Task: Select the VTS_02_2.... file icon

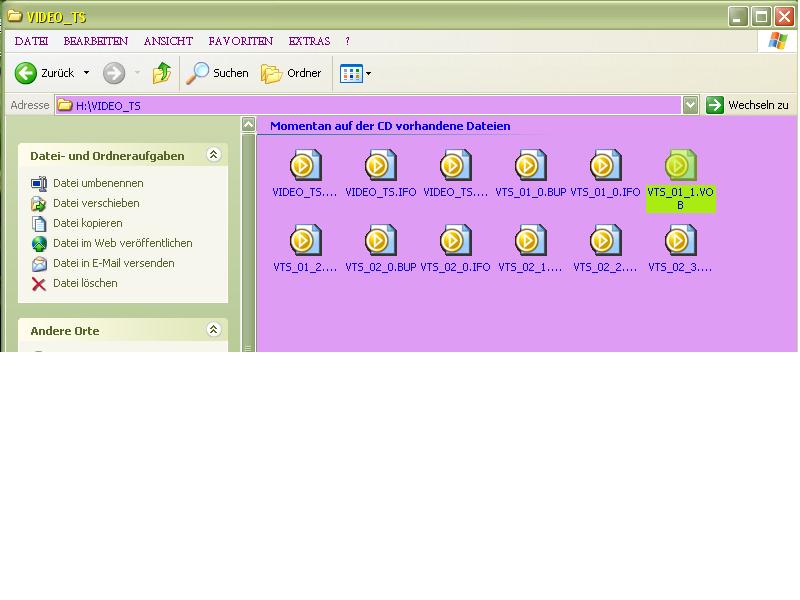Action: (605, 240)
